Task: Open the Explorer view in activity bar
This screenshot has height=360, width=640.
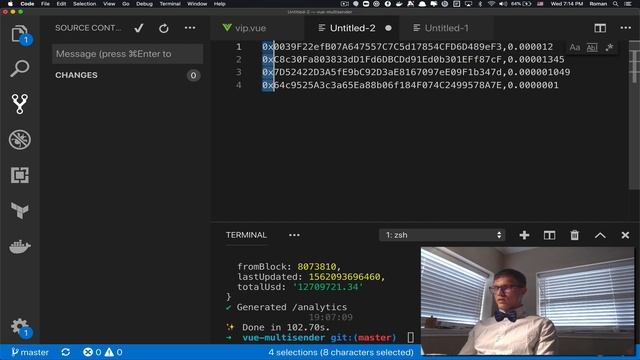Action: [19, 33]
